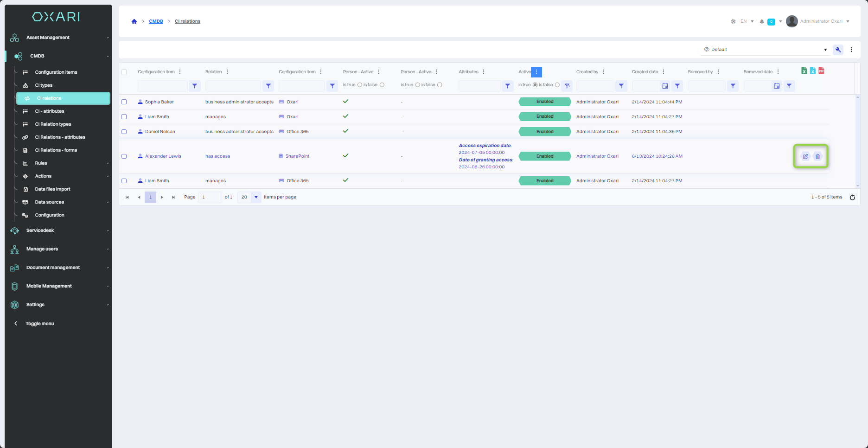This screenshot has height=448, width=868.
Task: Select the header select-all checkbox
Action: (x=124, y=72)
